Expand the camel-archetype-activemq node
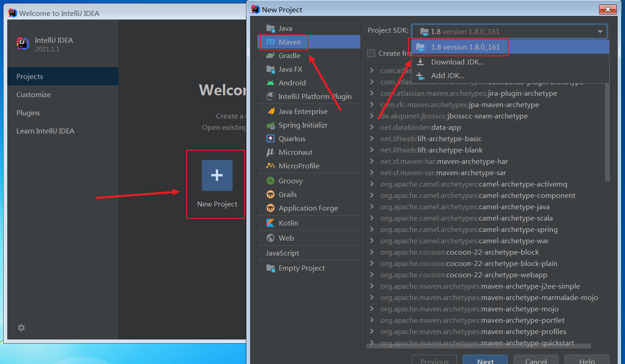 (x=372, y=184)
